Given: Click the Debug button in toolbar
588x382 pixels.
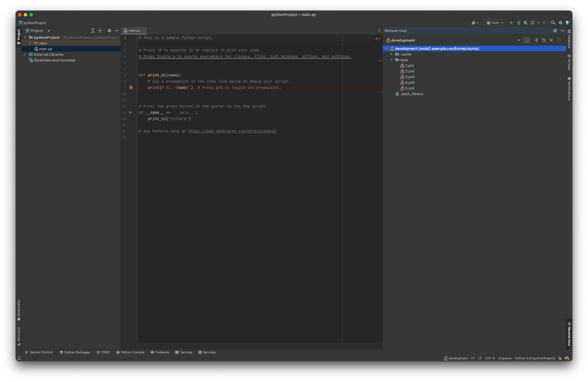Looking at the screenshot, I should click(x=519, y=22).
